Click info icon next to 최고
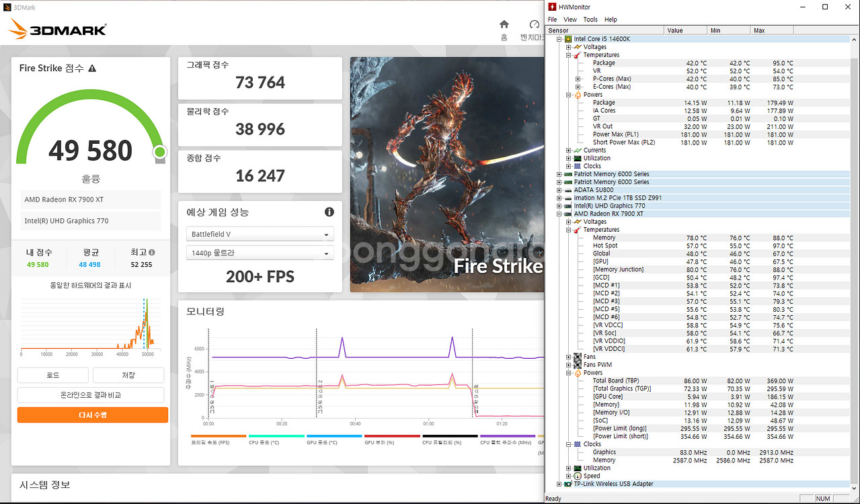This screenshot has width=860, height=504. coord(152,253)
